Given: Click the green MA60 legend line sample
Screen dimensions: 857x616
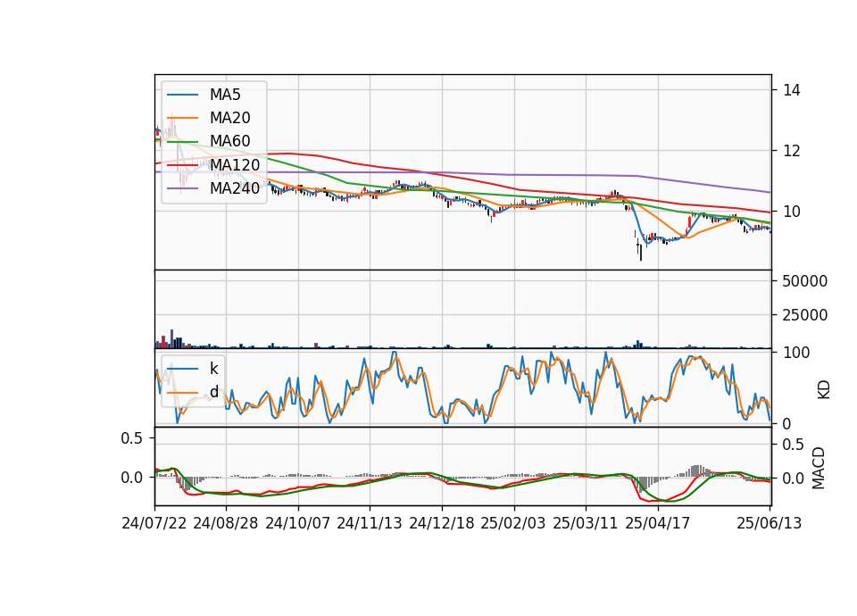Looking at the screenshot, I should click(x=182, y=142).
